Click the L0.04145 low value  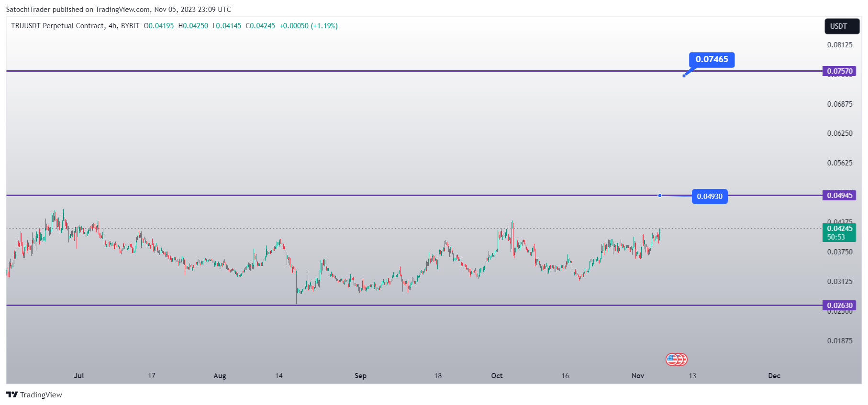tap(227, 26)
